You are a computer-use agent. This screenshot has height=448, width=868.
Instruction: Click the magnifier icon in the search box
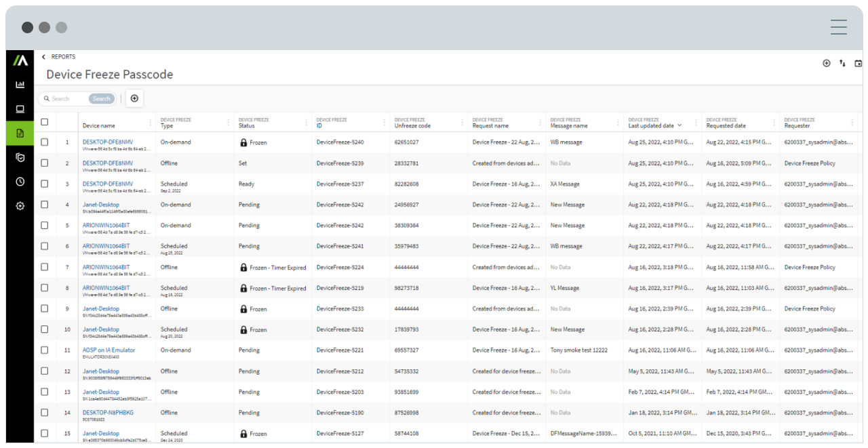tap(47, 99)
